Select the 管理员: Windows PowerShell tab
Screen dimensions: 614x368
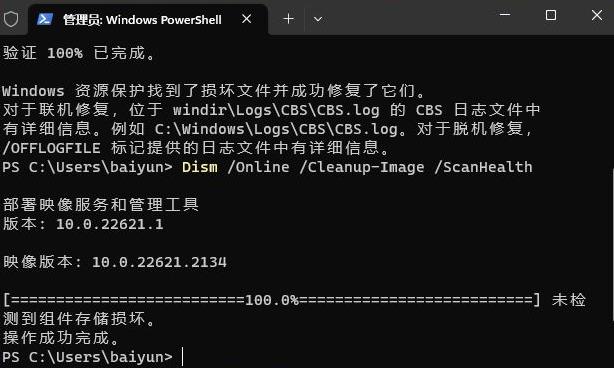[148, 20]
